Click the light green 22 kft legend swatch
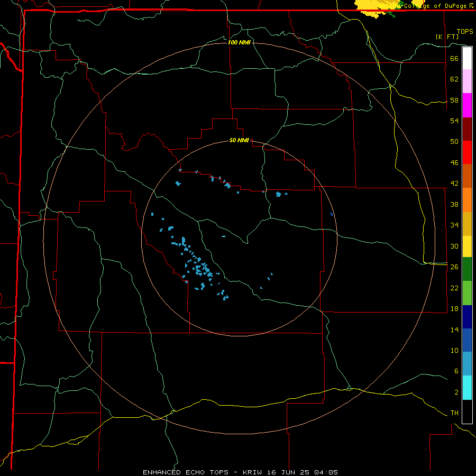The height and width of the screenshot is (476, 476). [x=467, y=293]
